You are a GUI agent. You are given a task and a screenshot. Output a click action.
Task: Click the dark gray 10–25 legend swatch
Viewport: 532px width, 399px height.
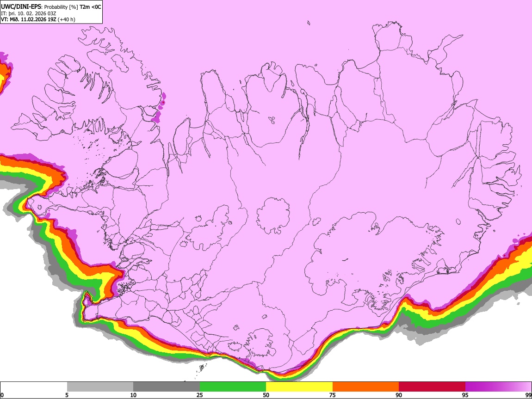click(x=167, y=387)
